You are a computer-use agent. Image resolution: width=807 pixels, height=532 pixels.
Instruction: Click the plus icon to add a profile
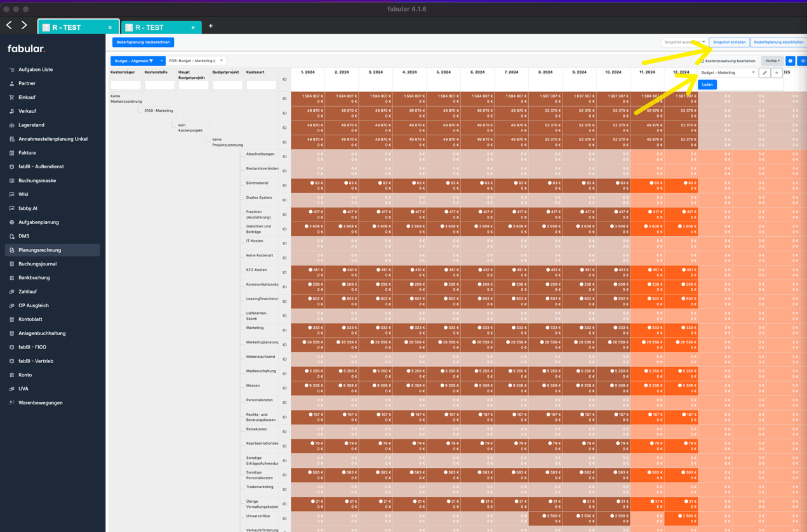[x=777, y=73]
